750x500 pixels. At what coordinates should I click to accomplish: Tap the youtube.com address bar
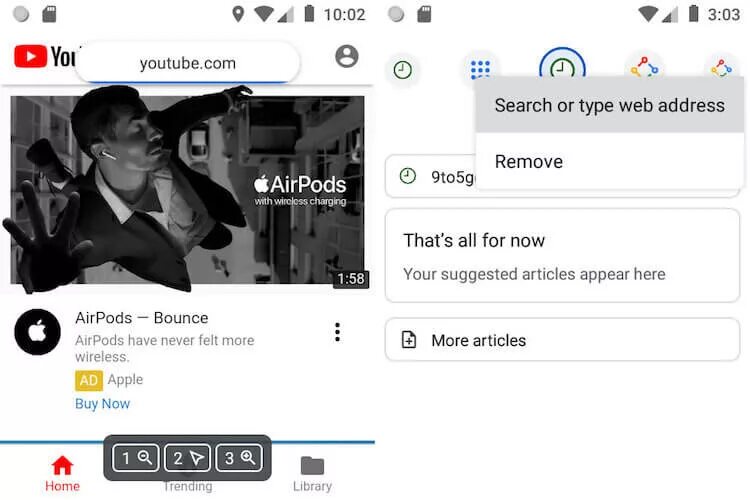(188, 63)
